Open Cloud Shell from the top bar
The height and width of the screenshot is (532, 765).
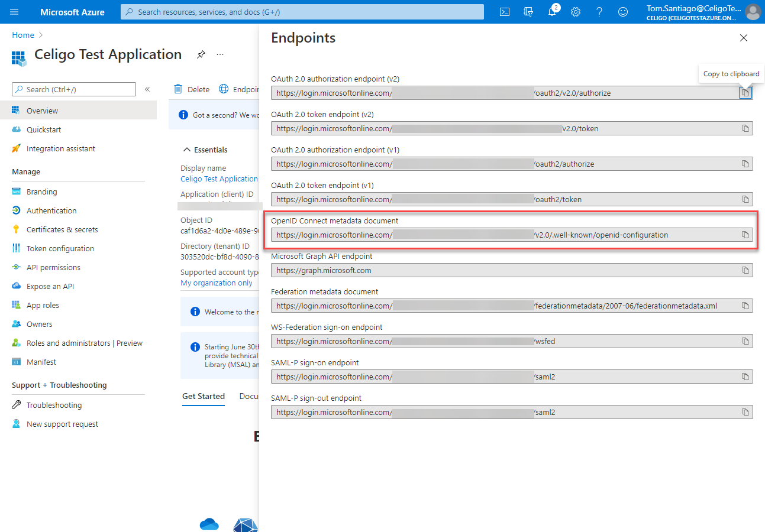click(505, 12)
